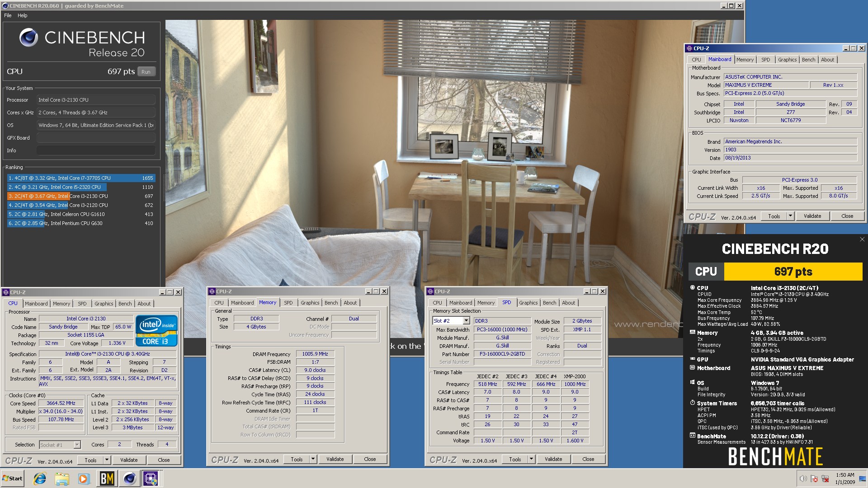The image size is (868, 488).
Task: Click Core Speed value 3664.52 MHz
Action: tap(61, 403)
